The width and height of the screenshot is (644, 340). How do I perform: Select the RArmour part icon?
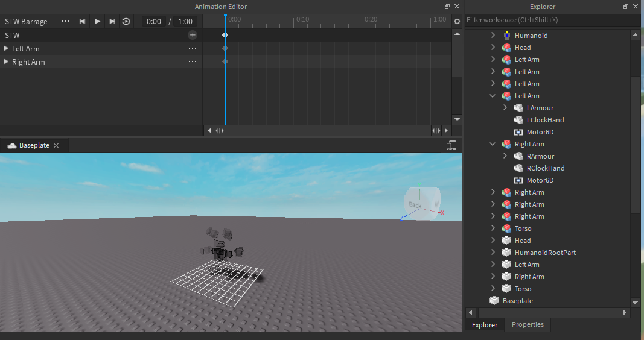point(518,156)
